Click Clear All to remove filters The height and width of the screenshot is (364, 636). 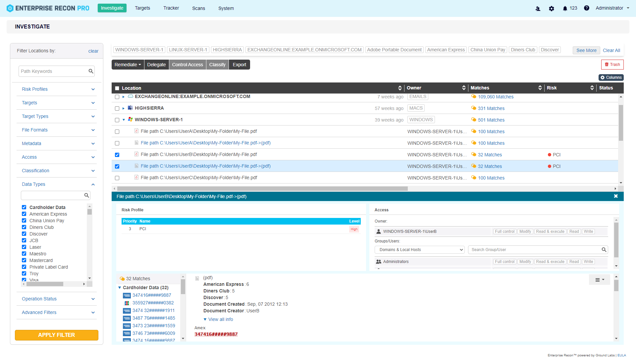point(611,50)
